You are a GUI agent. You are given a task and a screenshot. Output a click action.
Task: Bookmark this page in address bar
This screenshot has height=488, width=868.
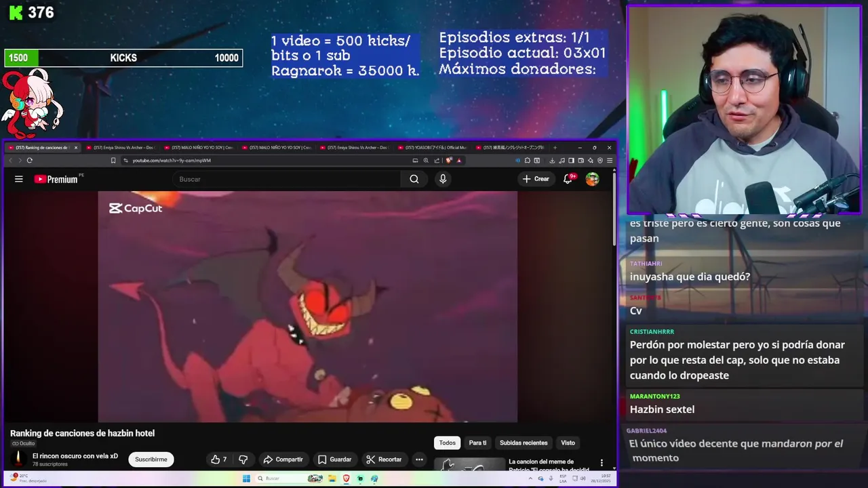pos(113,161)
